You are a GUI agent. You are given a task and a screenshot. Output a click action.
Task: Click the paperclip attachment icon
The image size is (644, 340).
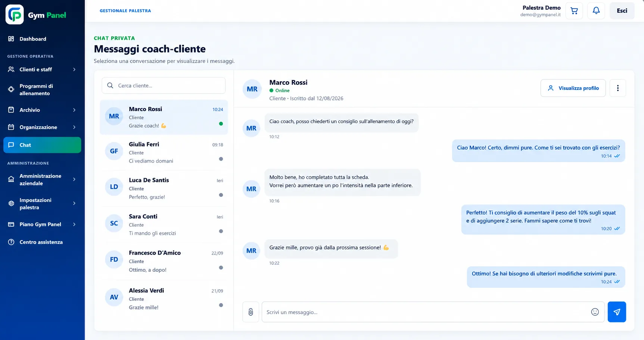click(251, 312)
